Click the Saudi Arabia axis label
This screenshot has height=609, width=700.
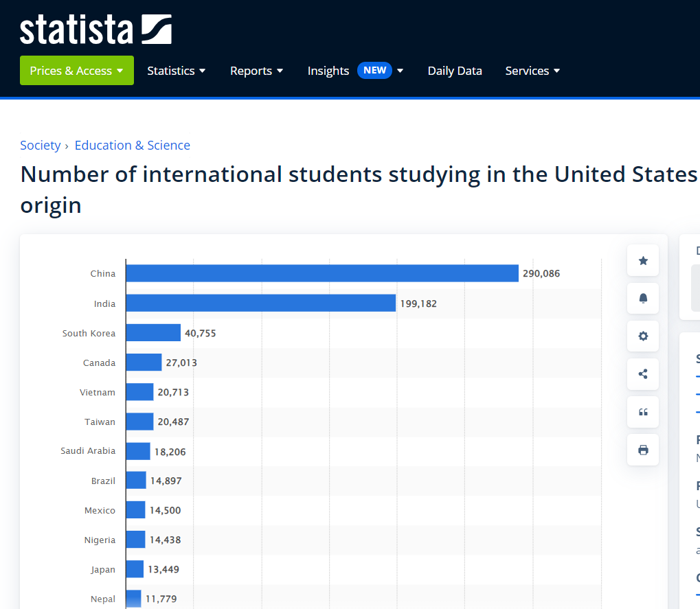[88, 450]
